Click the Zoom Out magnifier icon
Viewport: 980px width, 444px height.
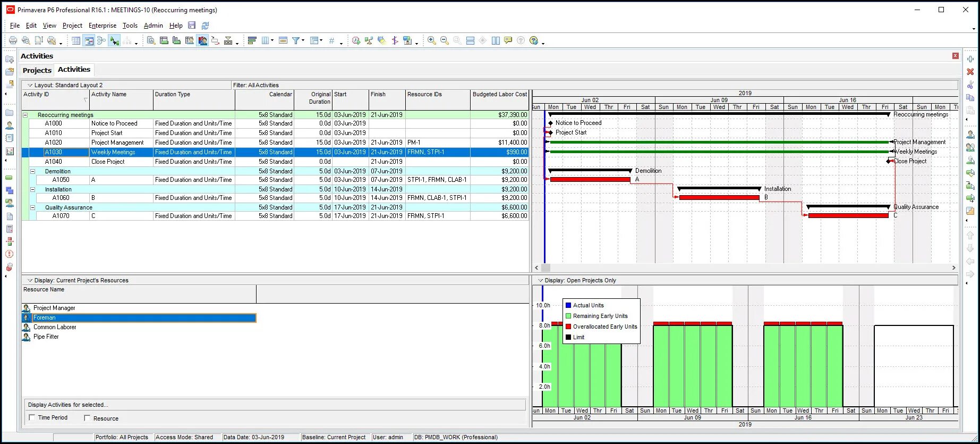coord(445,40)
